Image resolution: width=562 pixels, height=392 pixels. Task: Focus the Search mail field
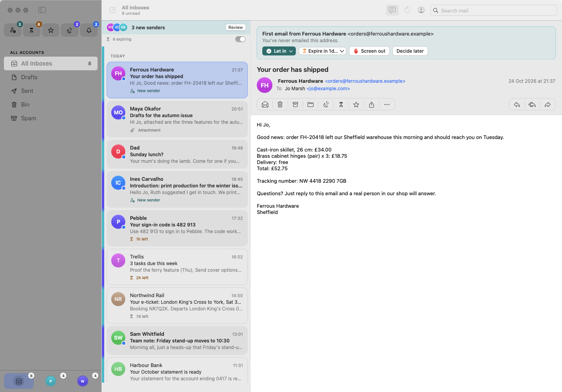click(494, 11)
